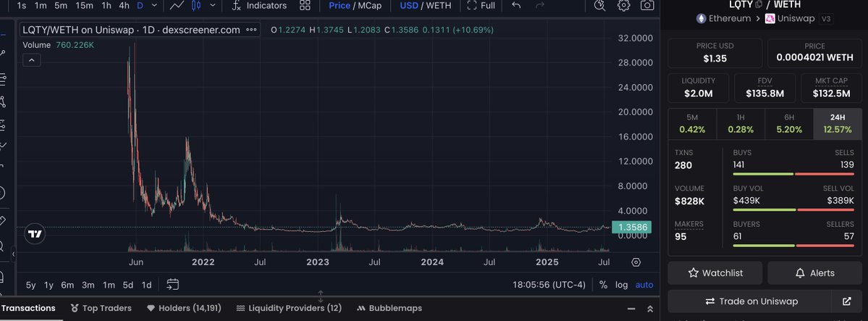Image resolution: width=868 pixels, height=321 pixels.
Task: Click the TradingView logo on chart
Action: (x=35, y=234)
